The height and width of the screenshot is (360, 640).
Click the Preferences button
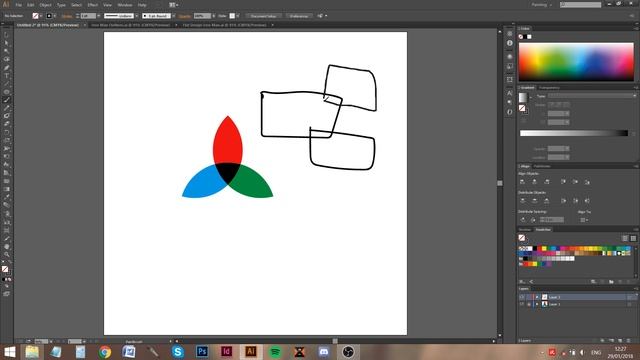(x=299, y=16)
